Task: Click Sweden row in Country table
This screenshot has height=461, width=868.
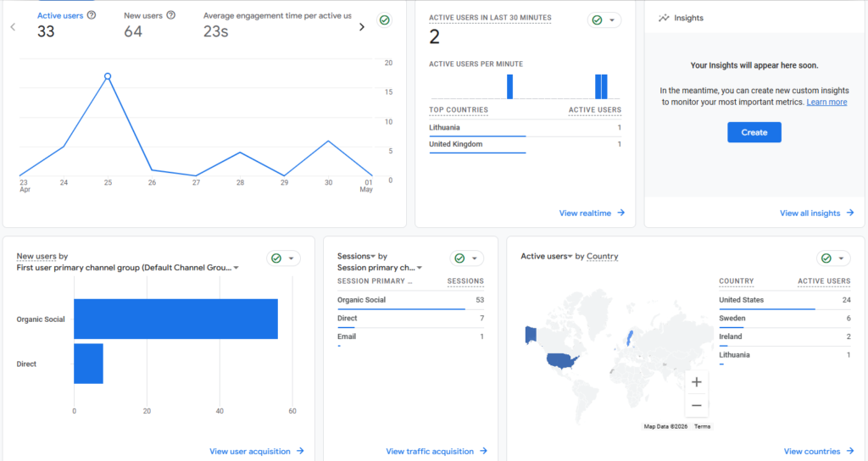Action: click(x=784, y=319)
